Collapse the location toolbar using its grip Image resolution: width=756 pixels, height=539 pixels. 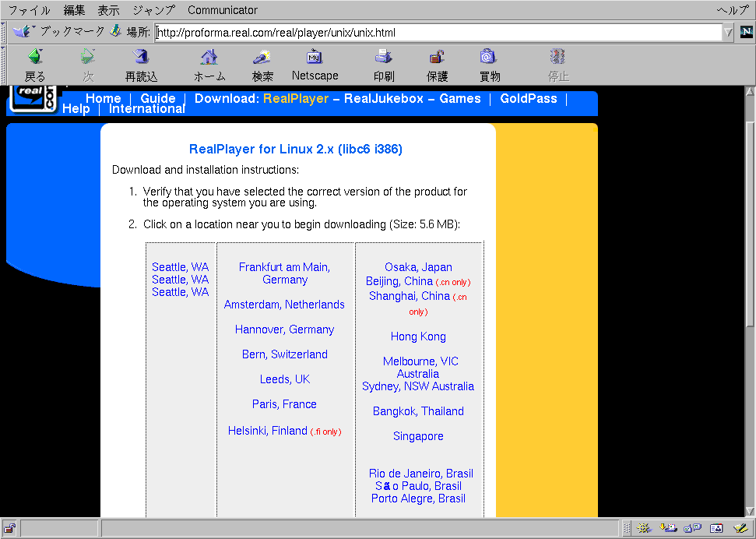tap(4, 33)
